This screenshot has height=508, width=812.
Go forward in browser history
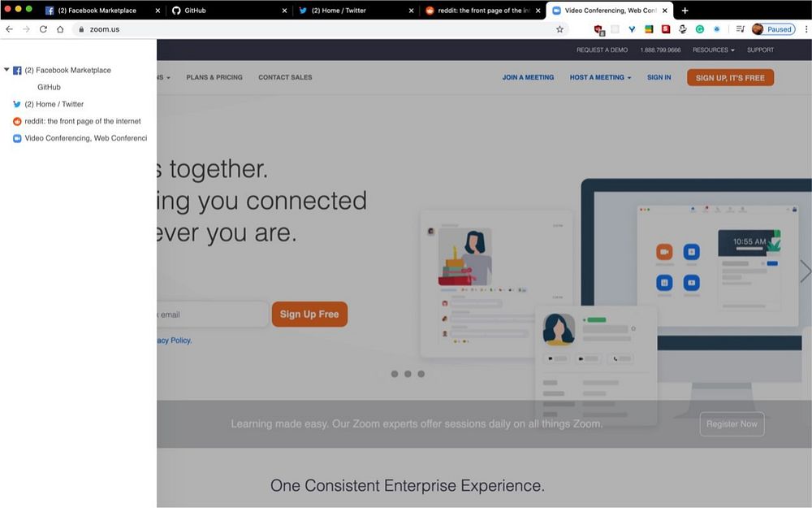tap(27, 29)
